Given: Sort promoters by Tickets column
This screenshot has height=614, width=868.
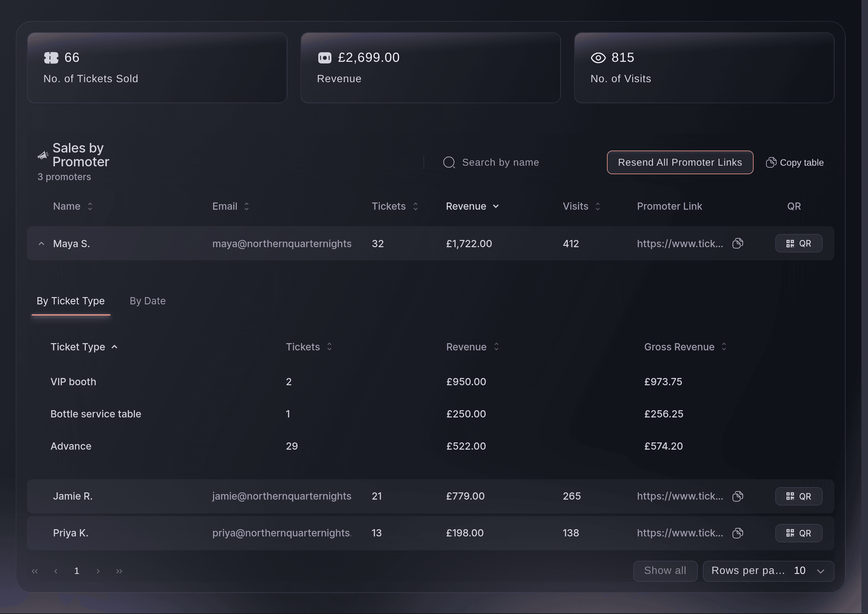Looking at the screenshot, I should click(x=395, y=206).
